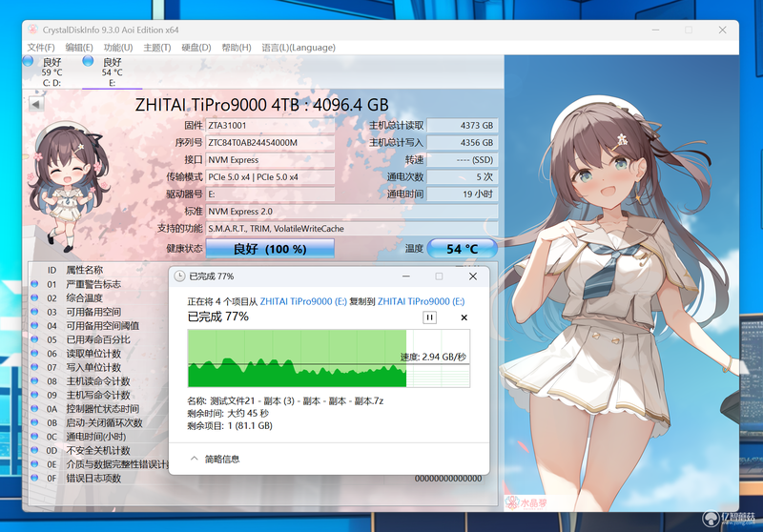Click the CrystalDiskInfo app icon in title bar
The width and height of the screenshot is (763, 532).
point(32,30)
